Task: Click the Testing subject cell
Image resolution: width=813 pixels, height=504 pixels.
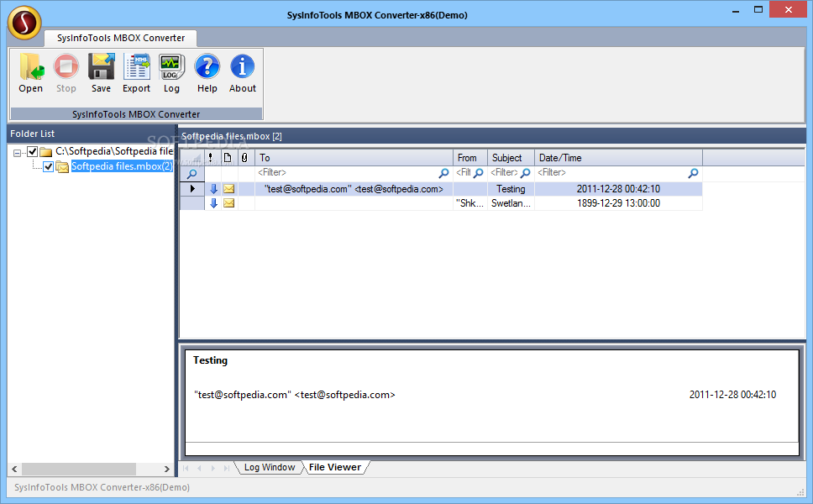Action: tap(511, 189)
